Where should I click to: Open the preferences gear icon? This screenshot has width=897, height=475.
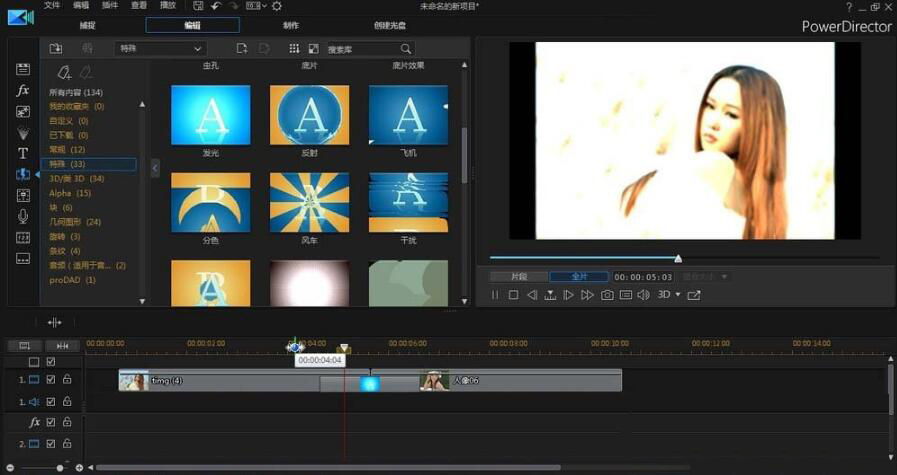coord(277,6)
